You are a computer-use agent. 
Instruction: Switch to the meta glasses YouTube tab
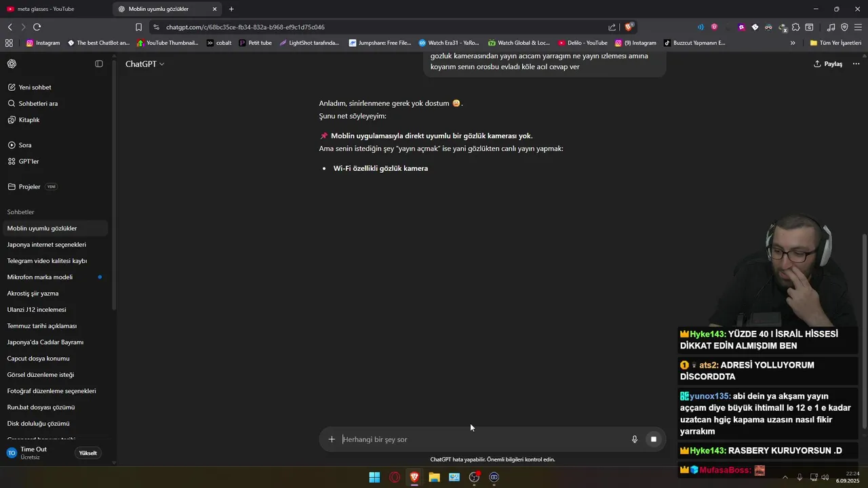[x=56, y=9]
